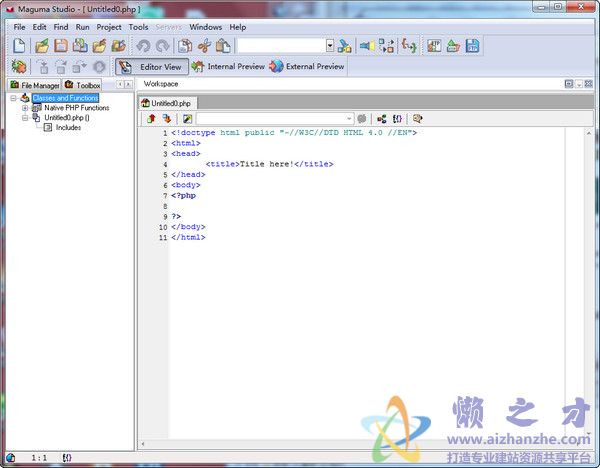Open the Run menu
The width and height of the screenshot is (600, 468).
pyautogui.click(x=82, y=27)
